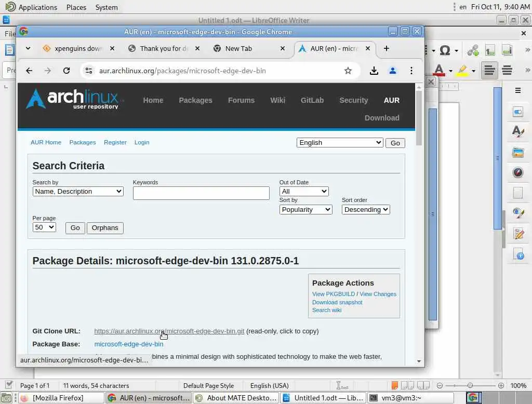
Task: Open Search by Name, Description dropdown
Action: tap(78, 191)
